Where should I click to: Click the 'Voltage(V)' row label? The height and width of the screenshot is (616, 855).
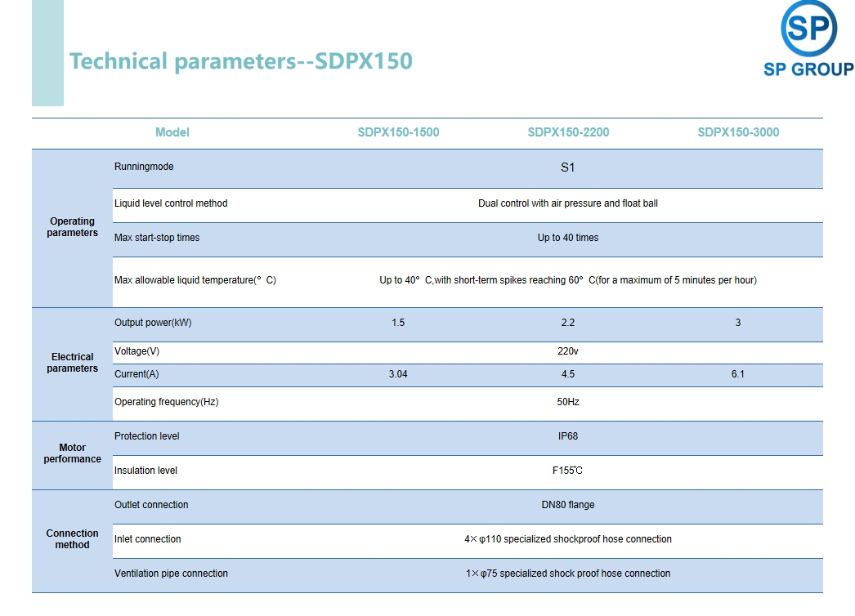pos(137,351)
